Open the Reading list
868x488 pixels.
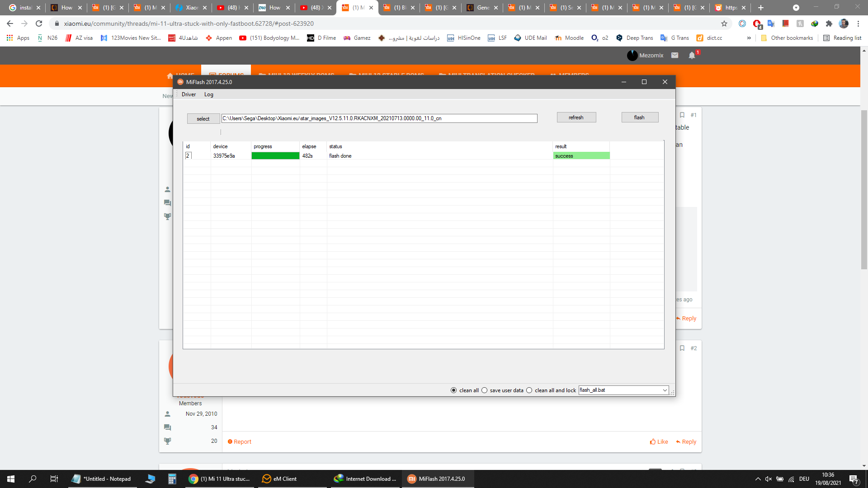coord(842,38)
